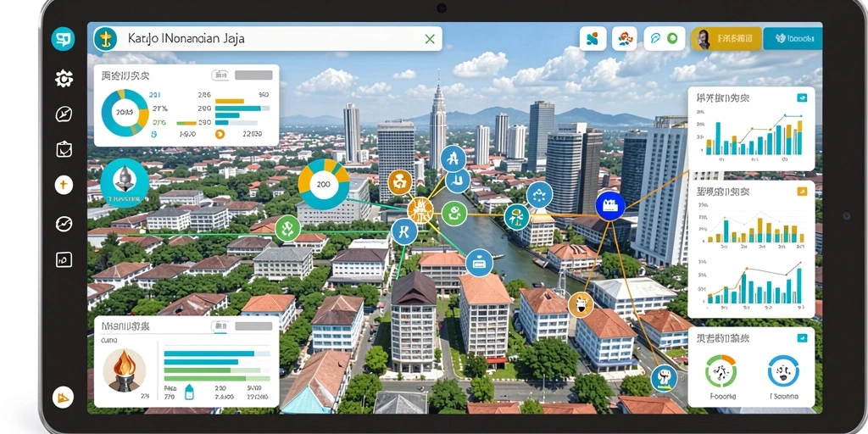Select the central orange hub marker
This screenshot has height=434, width=868.
[x=420, y=210]
